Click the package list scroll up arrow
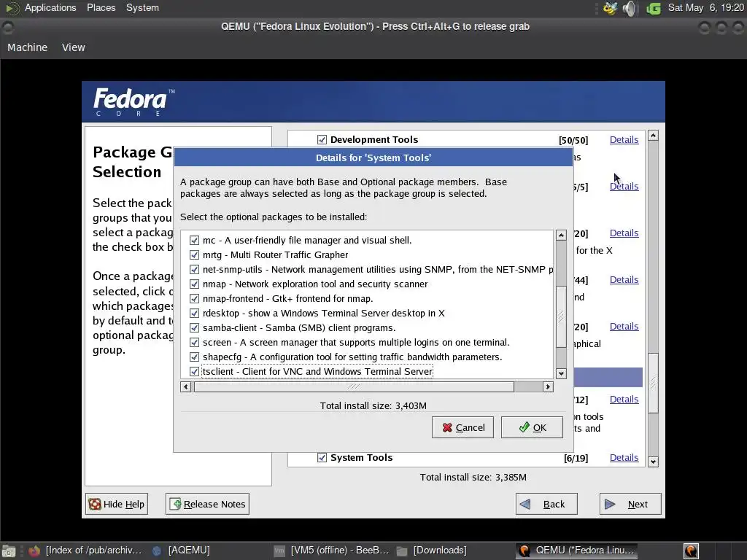The width and height of the screenshot is (747, 560). click(x=561, y=236)
